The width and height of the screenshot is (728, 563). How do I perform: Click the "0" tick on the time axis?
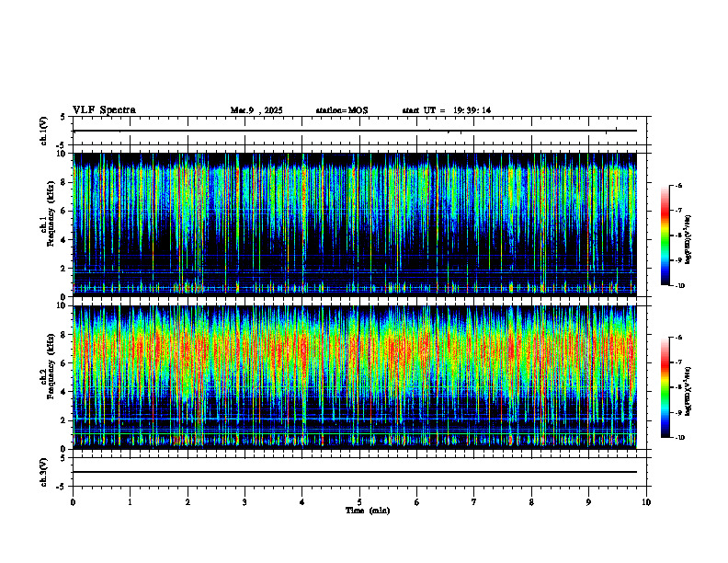coord(73,502)
